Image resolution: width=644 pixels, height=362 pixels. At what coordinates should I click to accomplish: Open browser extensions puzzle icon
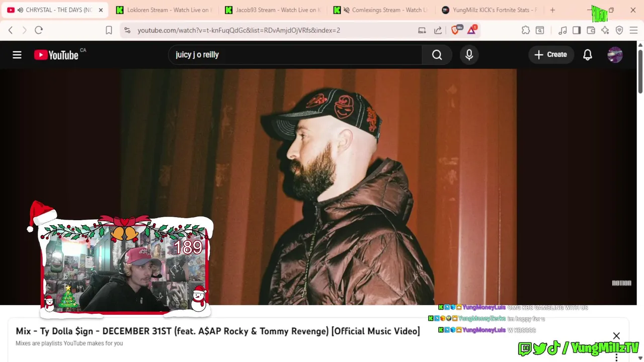526,30
